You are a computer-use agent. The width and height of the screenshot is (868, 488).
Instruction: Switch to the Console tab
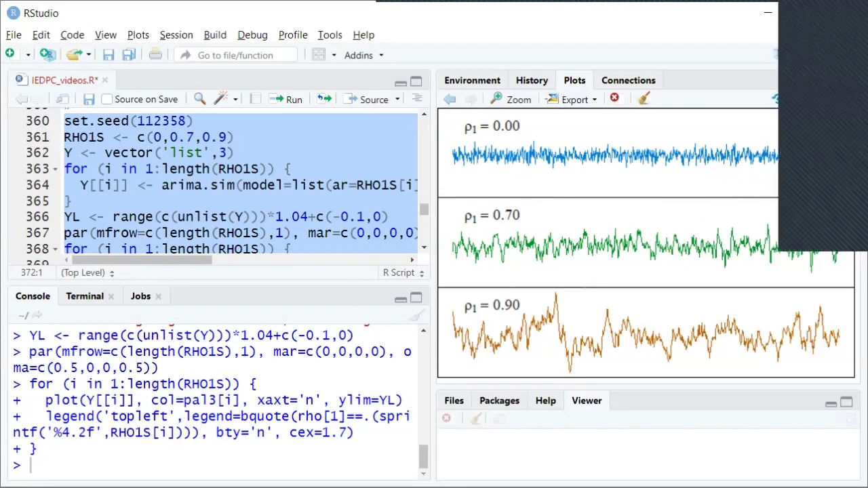tap(33, 296)
